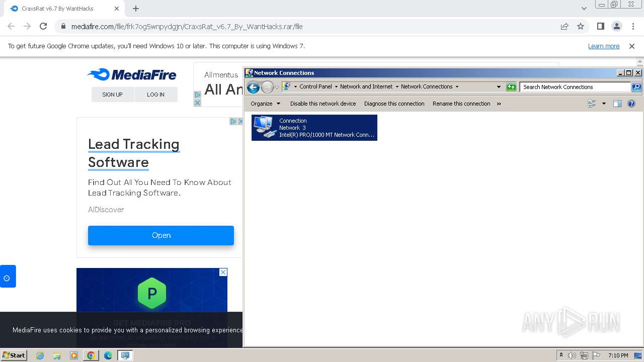The width and height of the screenshot is (644, 362).
Task: Click the MediaFire logo
Action: (x=132, y=75)
